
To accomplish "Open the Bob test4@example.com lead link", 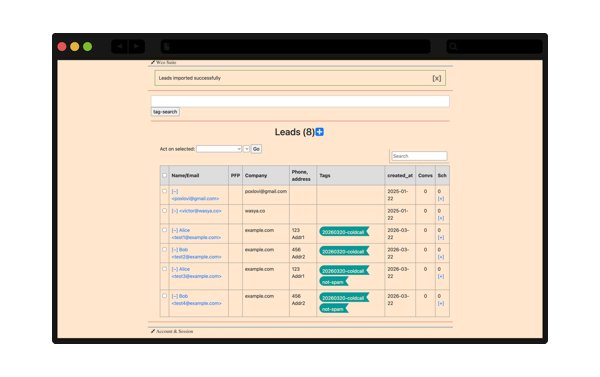I will [x=196, y=300].
